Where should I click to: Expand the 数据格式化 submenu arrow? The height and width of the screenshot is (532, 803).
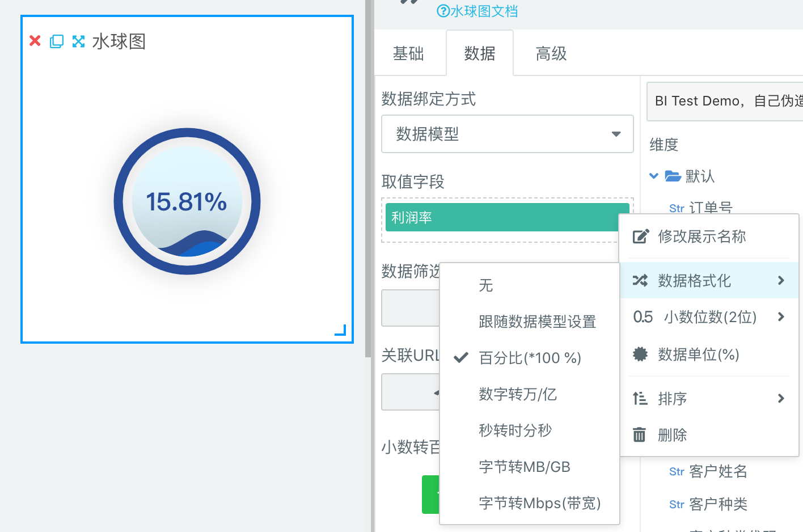pyautogui.click(x=781, y=280)
